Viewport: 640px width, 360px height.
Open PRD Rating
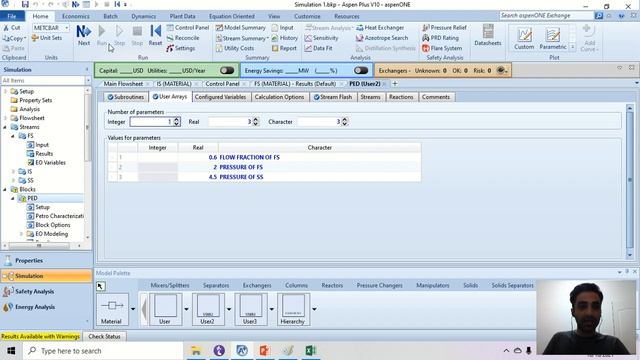pos(440,38)
